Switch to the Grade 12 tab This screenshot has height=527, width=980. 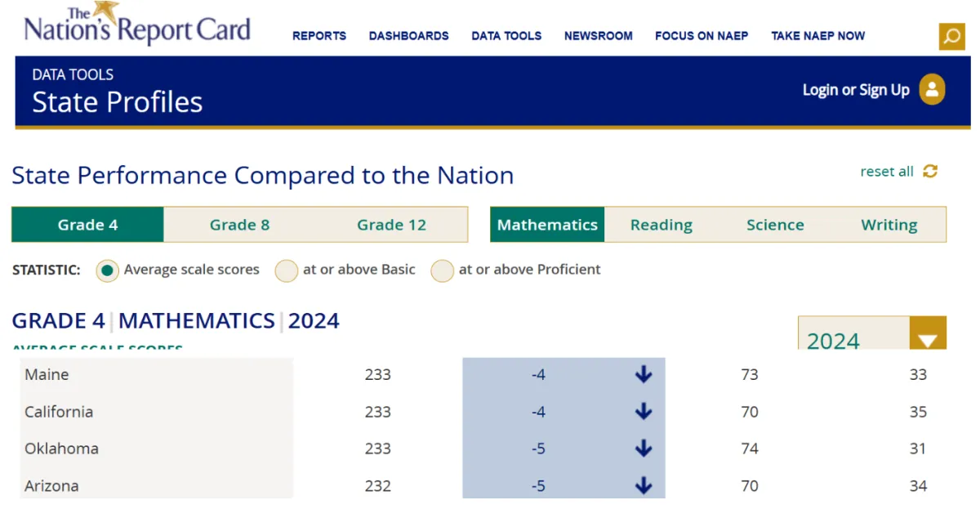coord(391,225)
